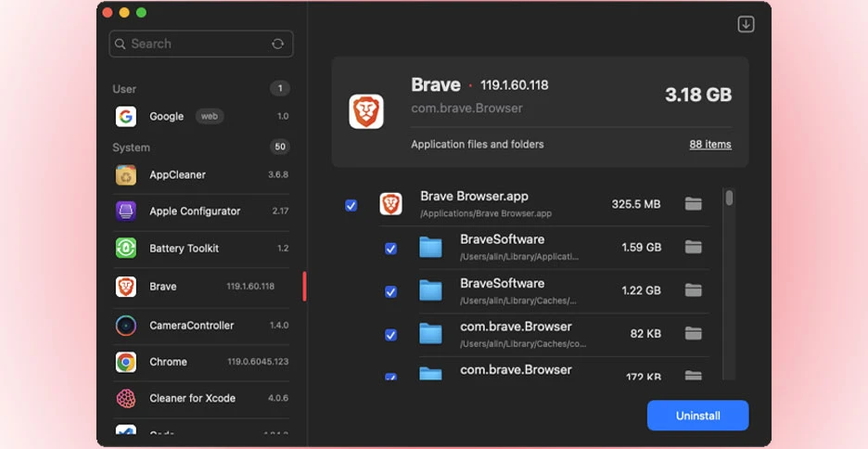This screenshot has height=449, width=868.
Task: Click the Search input field
Action: 201,44
